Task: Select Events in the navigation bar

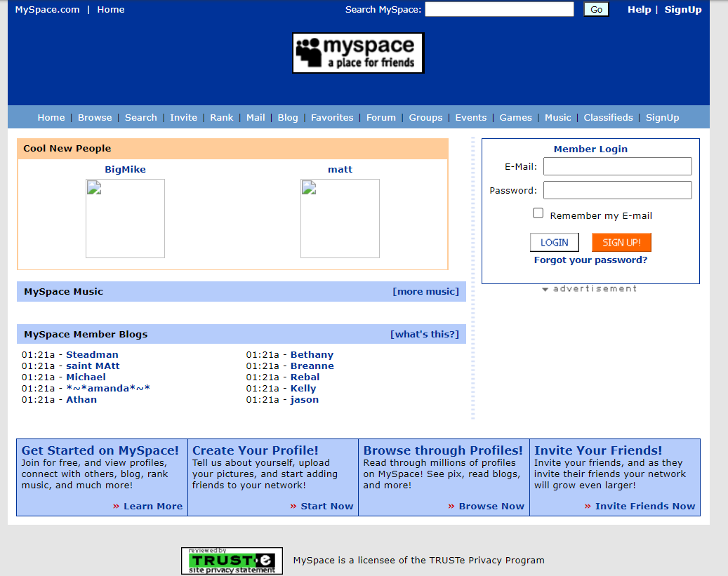Action: click(471, 117)
